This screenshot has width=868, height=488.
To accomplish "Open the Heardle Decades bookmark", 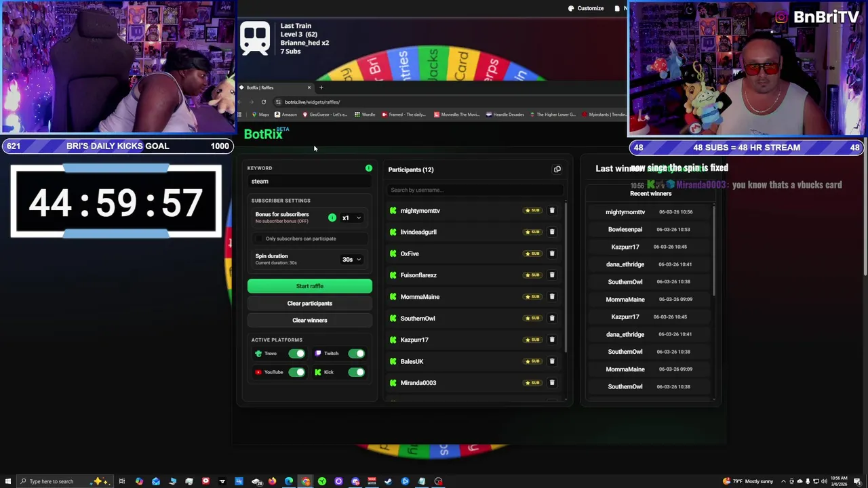I will (506, 115).
